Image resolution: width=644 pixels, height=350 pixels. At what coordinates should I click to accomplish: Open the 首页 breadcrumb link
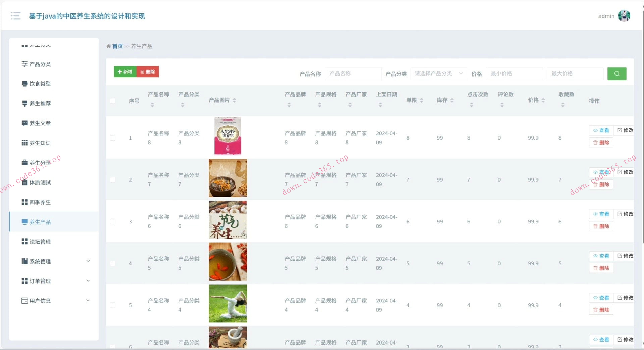coord(117,46)
